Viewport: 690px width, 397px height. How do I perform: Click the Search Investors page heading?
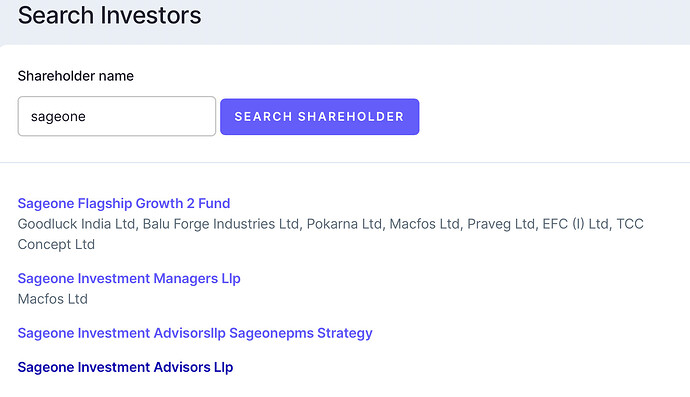(x=110, y=15)
